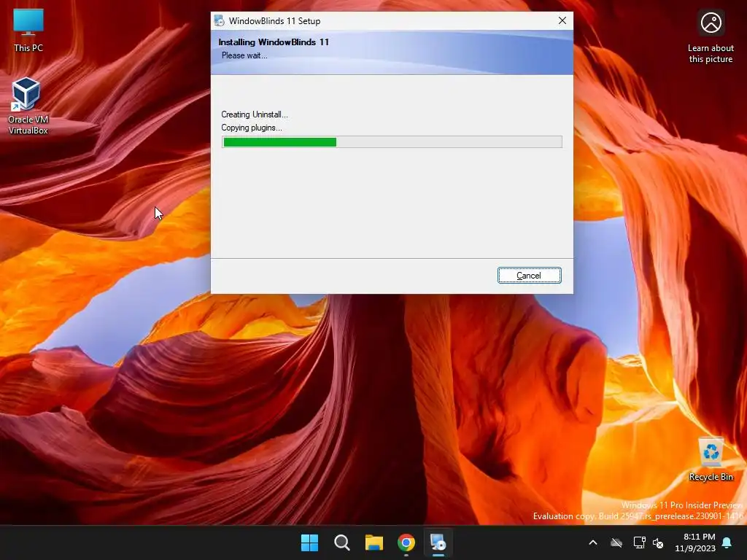Open the clock and date flyout
Image resolution: width=747 pixels, height=560 pixels.
(x=695, y=542)
